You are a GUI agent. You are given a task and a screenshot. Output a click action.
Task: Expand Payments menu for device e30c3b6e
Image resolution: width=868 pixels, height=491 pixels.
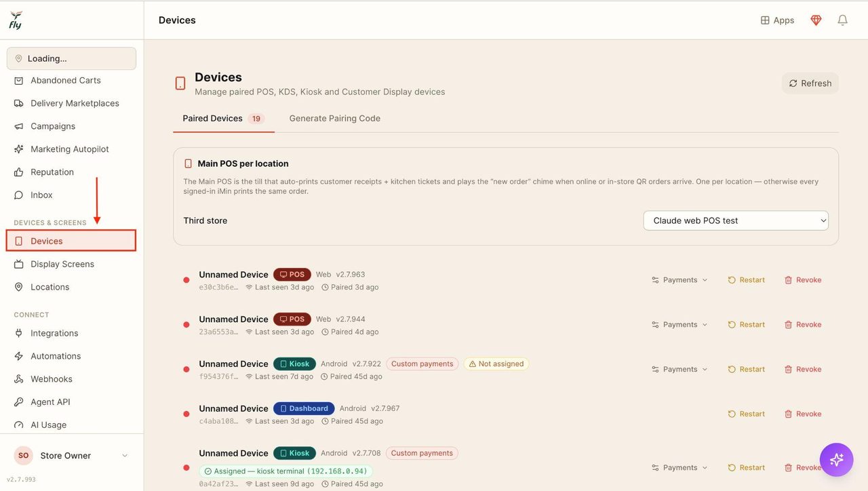[679, 280]
